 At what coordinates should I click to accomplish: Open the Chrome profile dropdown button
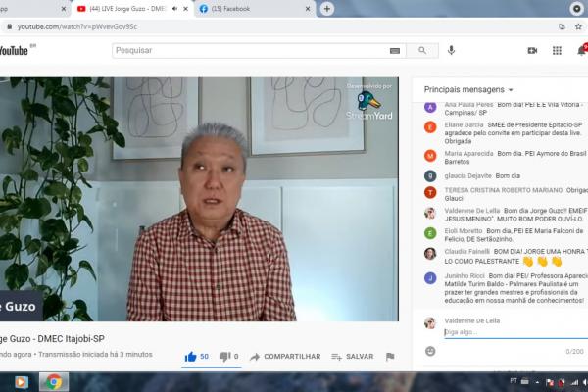pyautogui.click(x=577, y=8)
